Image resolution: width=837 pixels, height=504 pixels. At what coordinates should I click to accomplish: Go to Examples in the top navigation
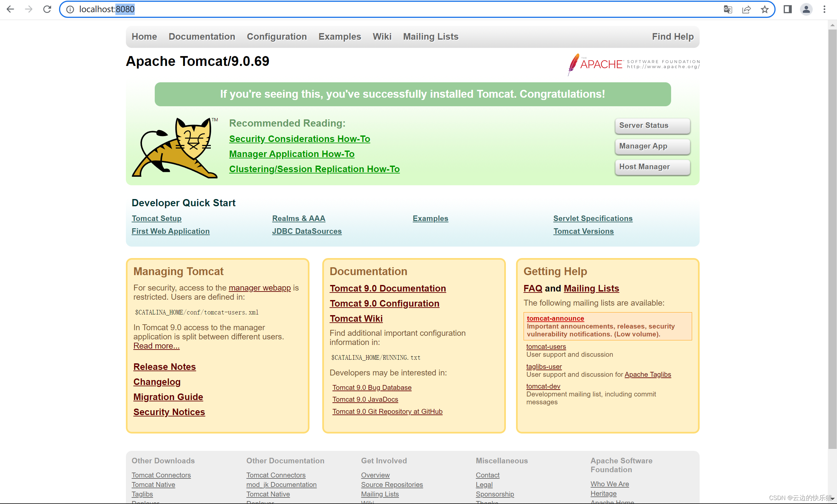(340, 37)
